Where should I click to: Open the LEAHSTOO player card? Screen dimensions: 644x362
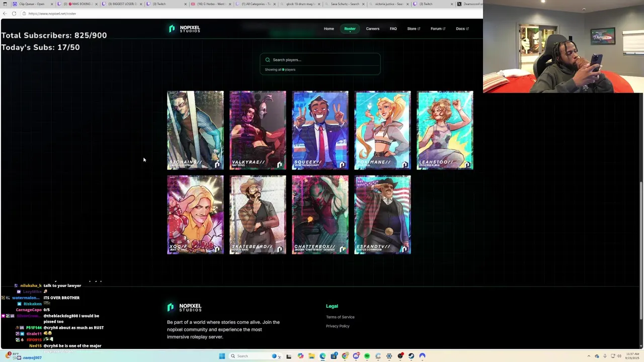[445, 130]
